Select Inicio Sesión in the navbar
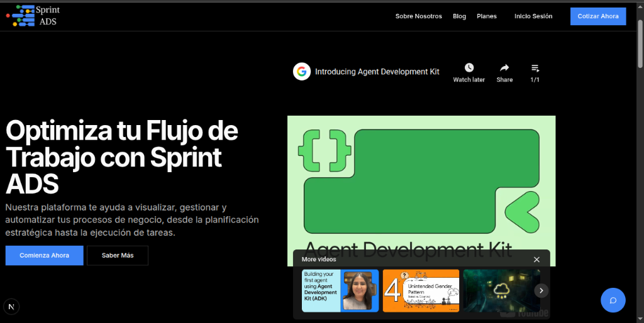 click(x=533, y=16)
